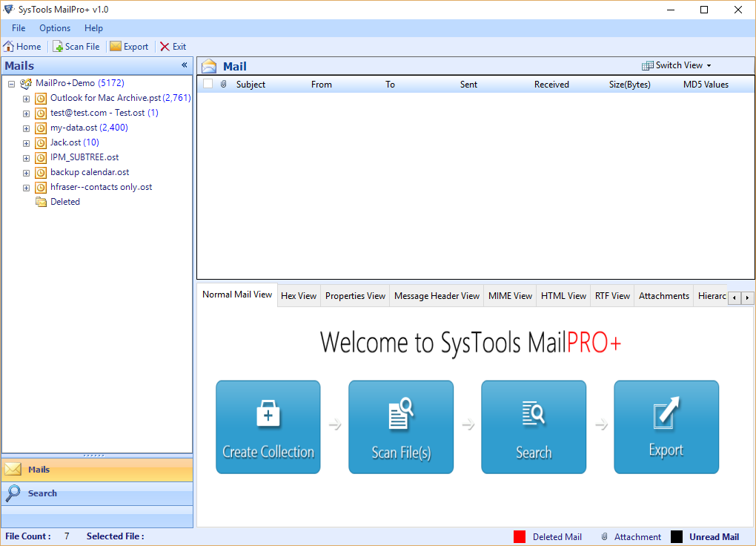756x546 pixels.
Task: Click the hfraser--contacts only.ost file icon
Action: click(x=41, y=188)
